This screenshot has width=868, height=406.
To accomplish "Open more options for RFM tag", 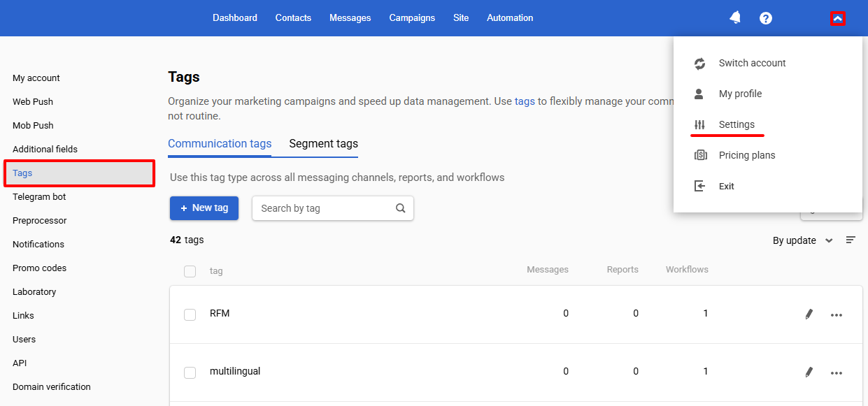I will 837,315.
